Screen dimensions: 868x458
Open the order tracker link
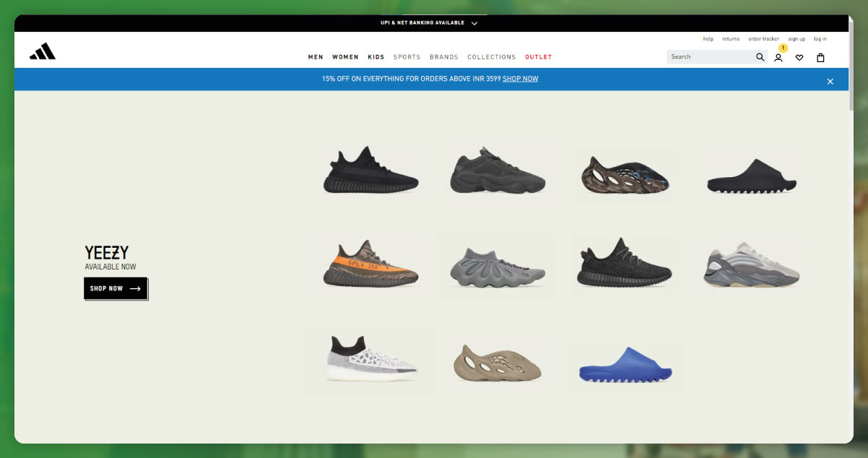pyautogui.click(x=764, y=39)
